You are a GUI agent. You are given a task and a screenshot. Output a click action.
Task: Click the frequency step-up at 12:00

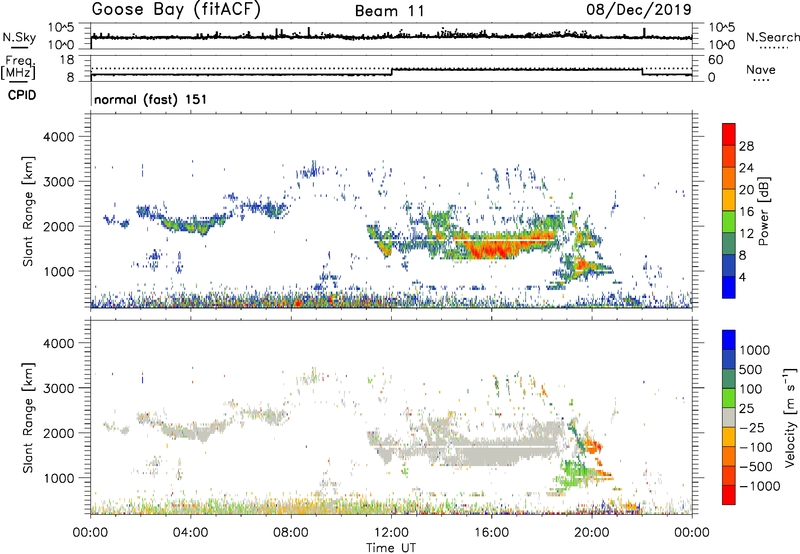click(392, 72)
